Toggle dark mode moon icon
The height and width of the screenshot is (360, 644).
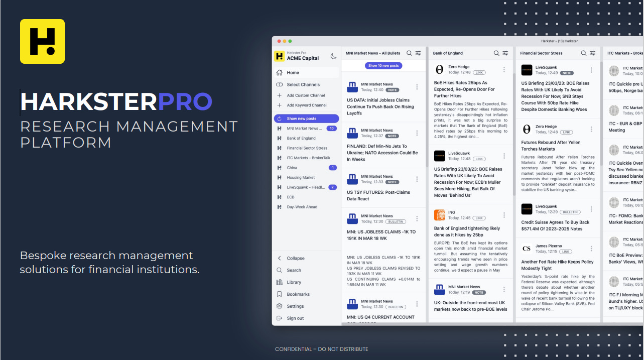point(334,56)
